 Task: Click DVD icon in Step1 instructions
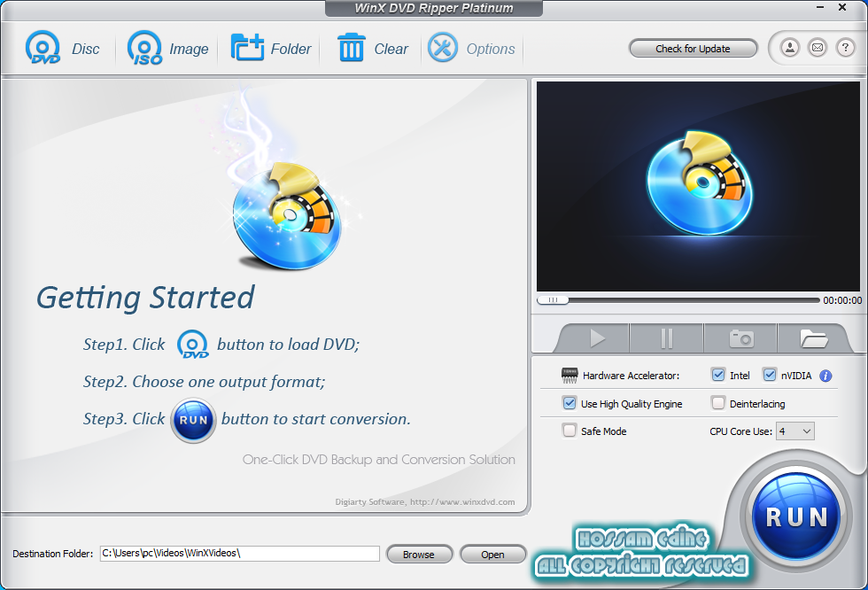(x=193, y=345)
